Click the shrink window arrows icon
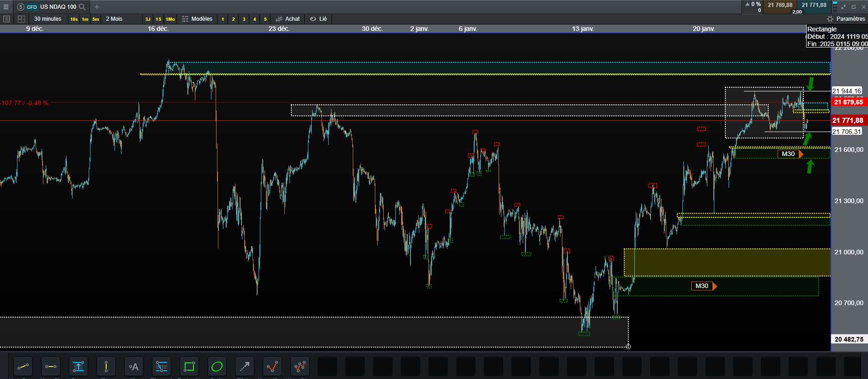The height and width of the screenshot is (379, 868). point(844,7)
